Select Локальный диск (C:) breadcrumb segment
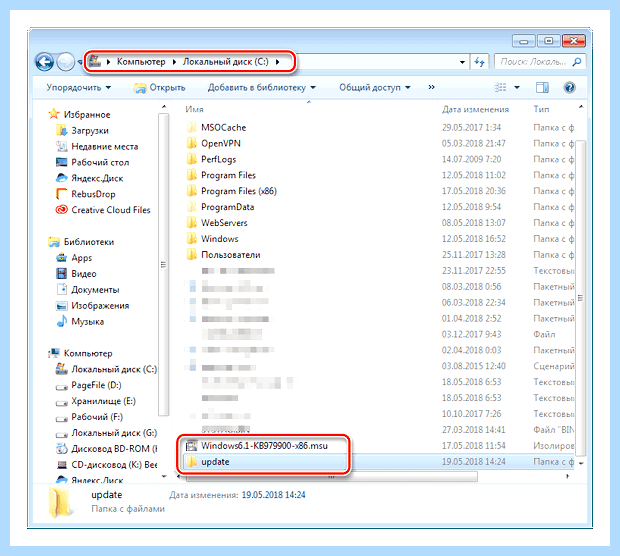 (x=225, y=62)
